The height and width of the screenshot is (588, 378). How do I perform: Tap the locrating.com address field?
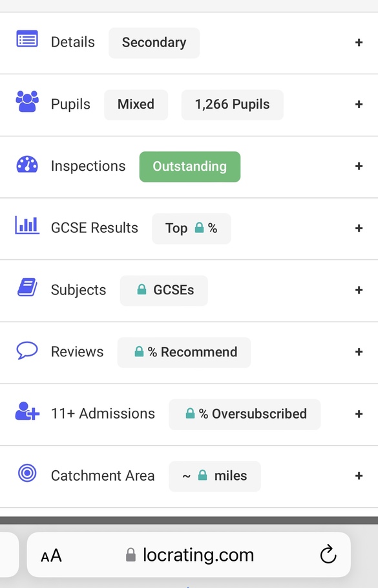click(189, 554)
